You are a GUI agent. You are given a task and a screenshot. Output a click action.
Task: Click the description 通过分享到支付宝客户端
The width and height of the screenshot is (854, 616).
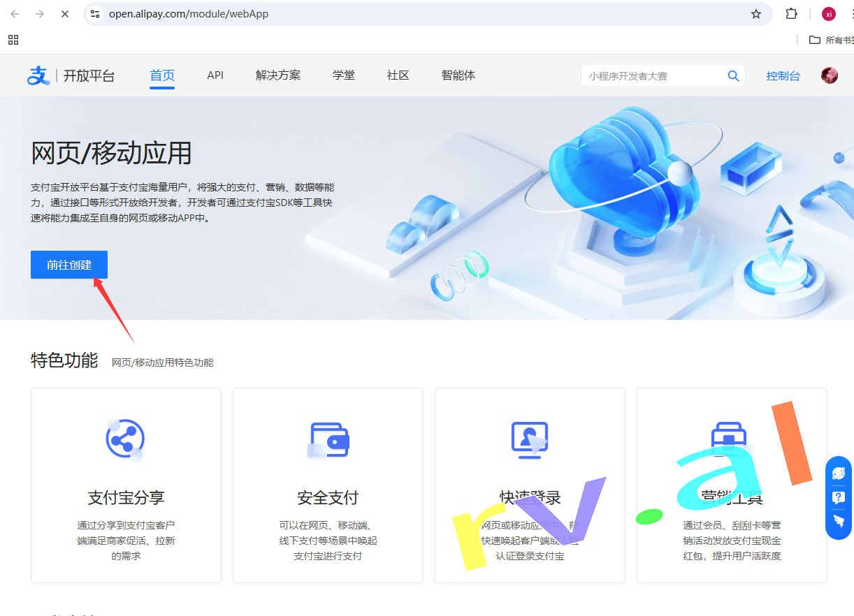126,541
